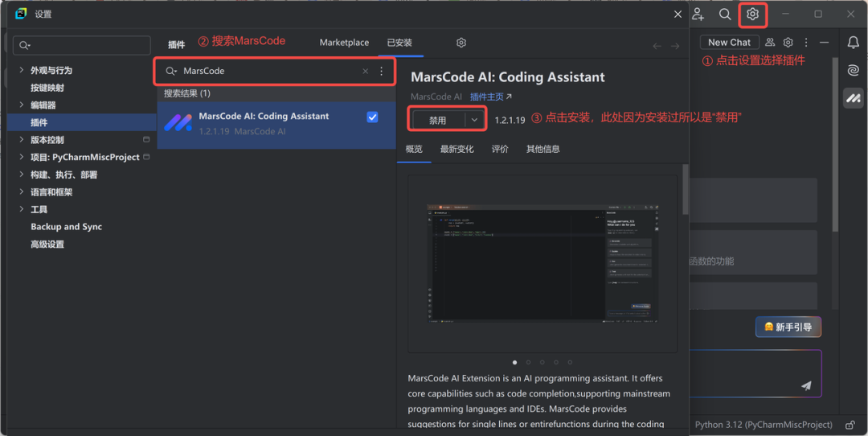
Task: Click the 禁用 button
Action: 438,120
